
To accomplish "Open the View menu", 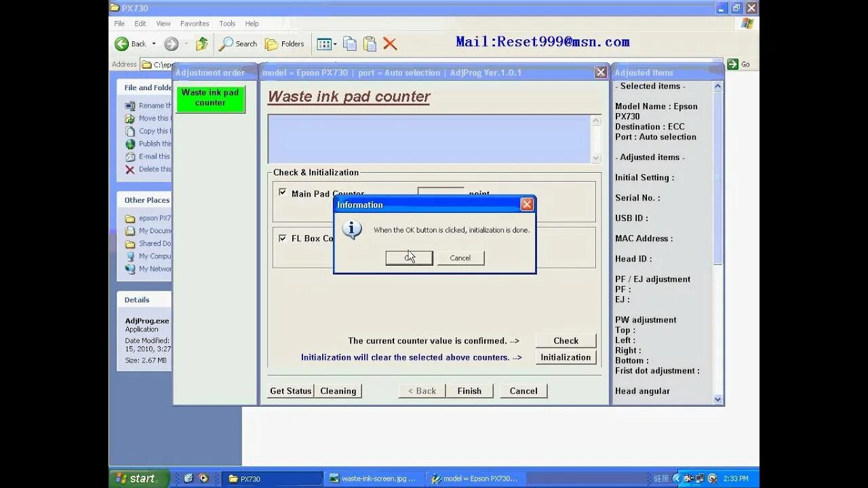I will 163,23.
